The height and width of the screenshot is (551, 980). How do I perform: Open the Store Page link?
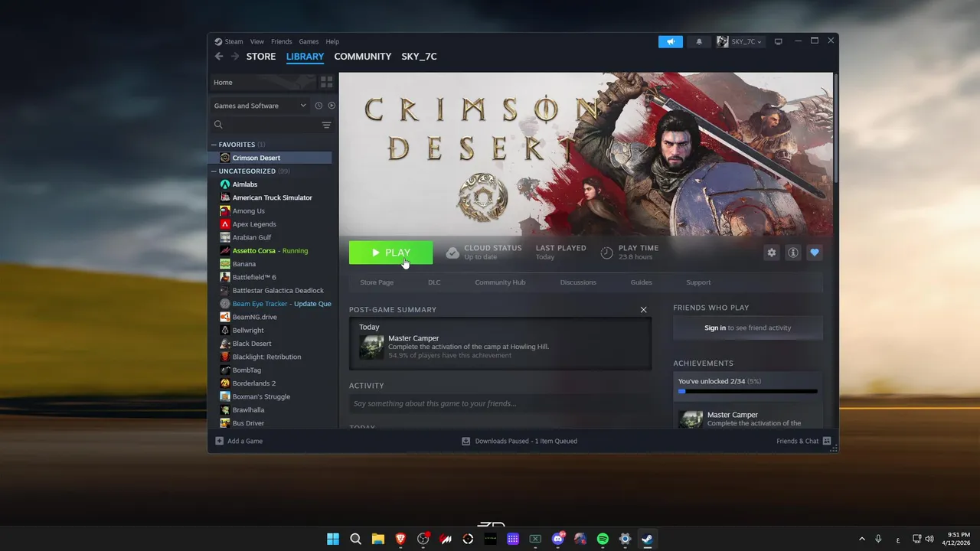377,282
